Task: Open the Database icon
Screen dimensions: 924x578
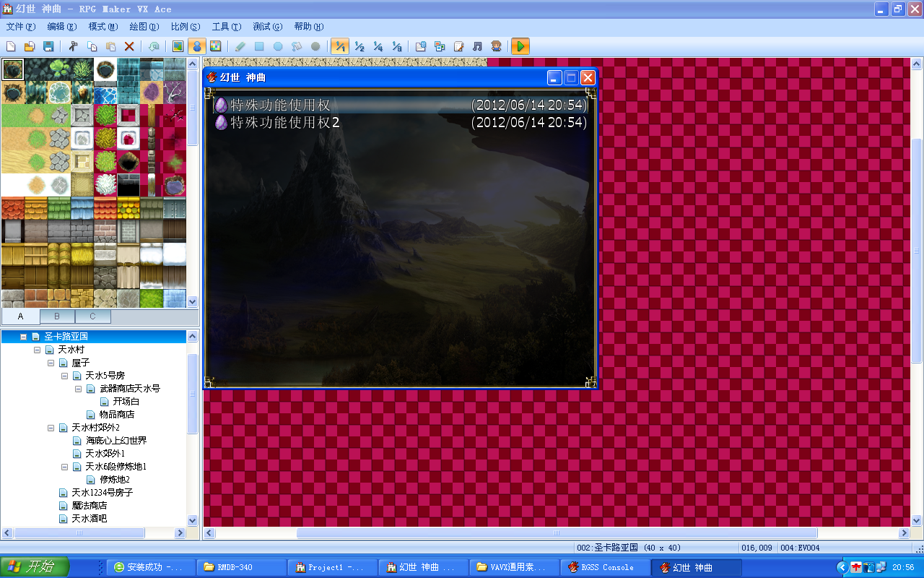Action: point(421,46)
